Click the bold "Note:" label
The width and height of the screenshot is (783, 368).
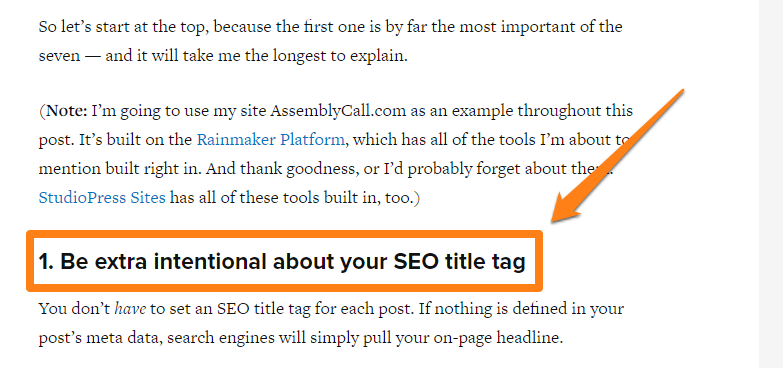[x=67, y=110]
